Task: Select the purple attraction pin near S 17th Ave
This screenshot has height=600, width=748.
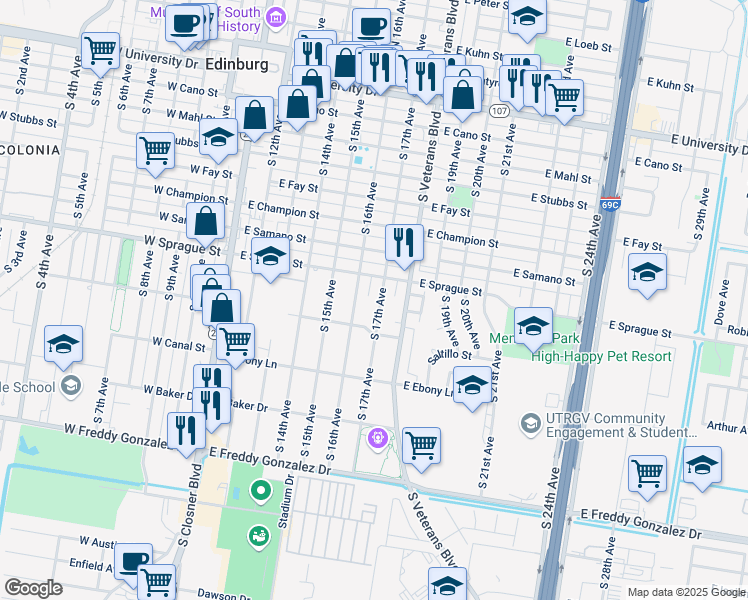Action: coord(378,438)
